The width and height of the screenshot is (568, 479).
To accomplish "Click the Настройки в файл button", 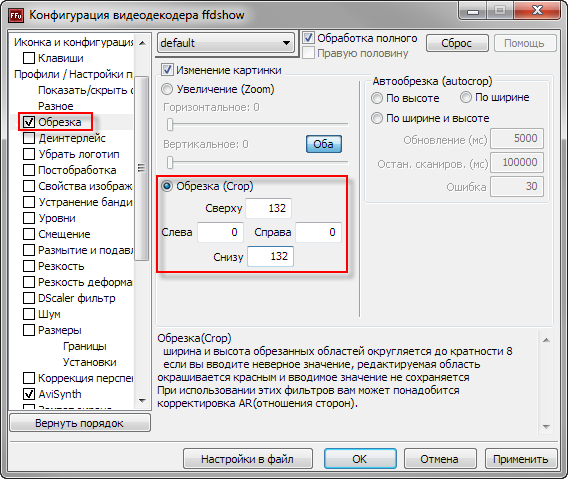I will [247, 459].
